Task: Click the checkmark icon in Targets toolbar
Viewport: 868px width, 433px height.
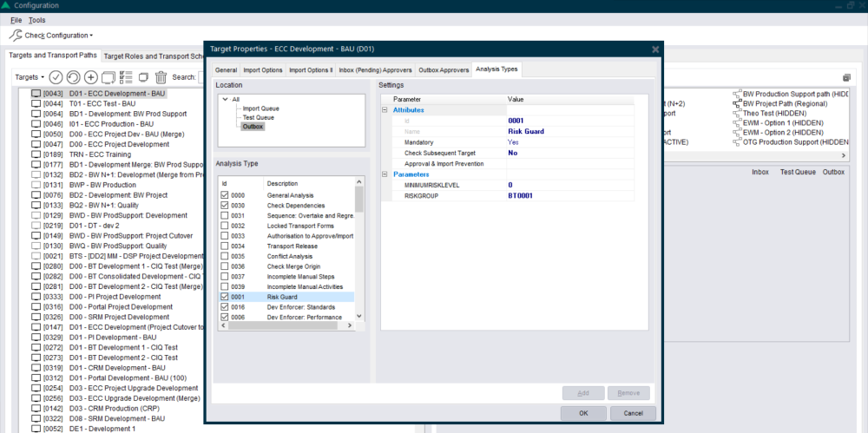Action: (56, 77)
